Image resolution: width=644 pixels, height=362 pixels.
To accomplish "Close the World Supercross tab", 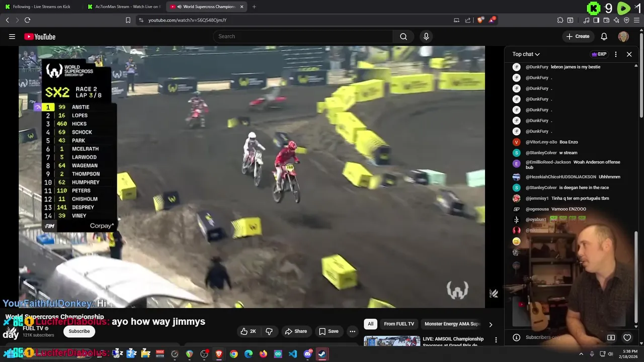I will pos(242,7).
